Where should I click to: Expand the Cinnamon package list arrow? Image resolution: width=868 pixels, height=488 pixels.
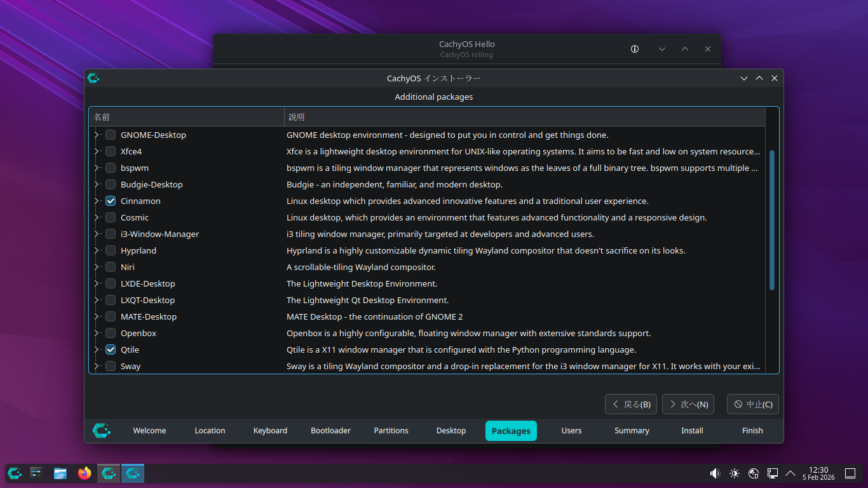[97, 201]
